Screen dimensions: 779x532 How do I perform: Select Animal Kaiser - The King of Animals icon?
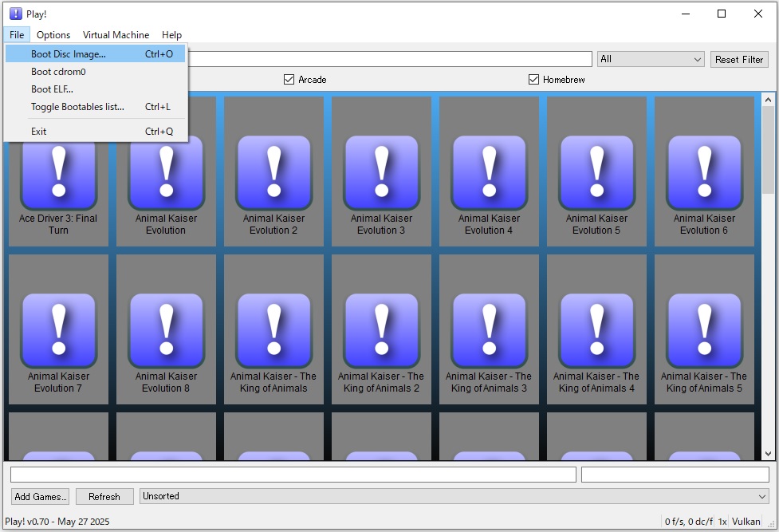273,329
